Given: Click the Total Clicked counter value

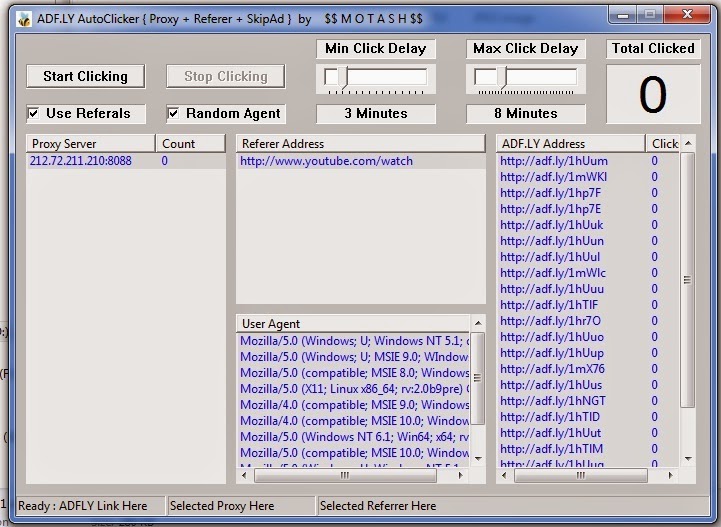Looking at the screenshot, I should [x=653, y=95].
